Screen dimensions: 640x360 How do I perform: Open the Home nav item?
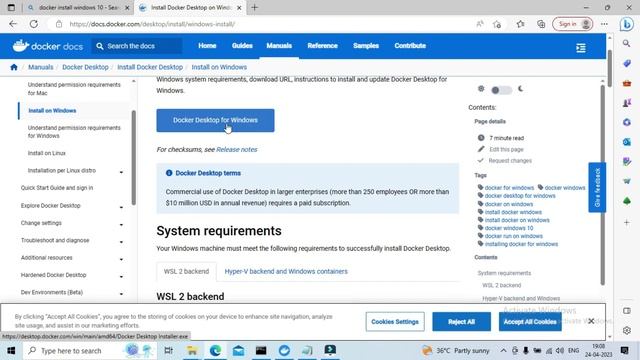(207, 46)
